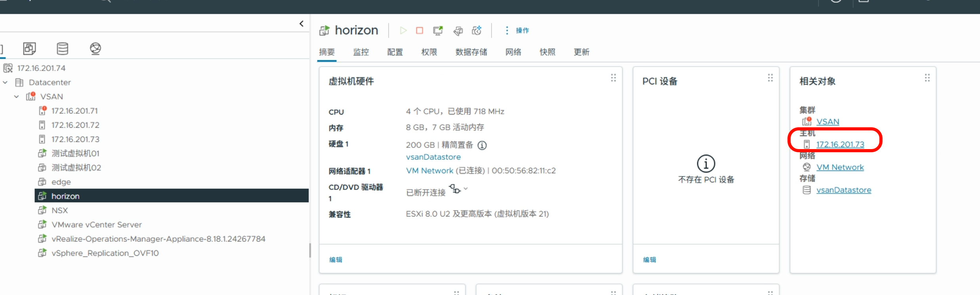
Task: Select VM 测试虚拟机02
Action: [76, 168]
